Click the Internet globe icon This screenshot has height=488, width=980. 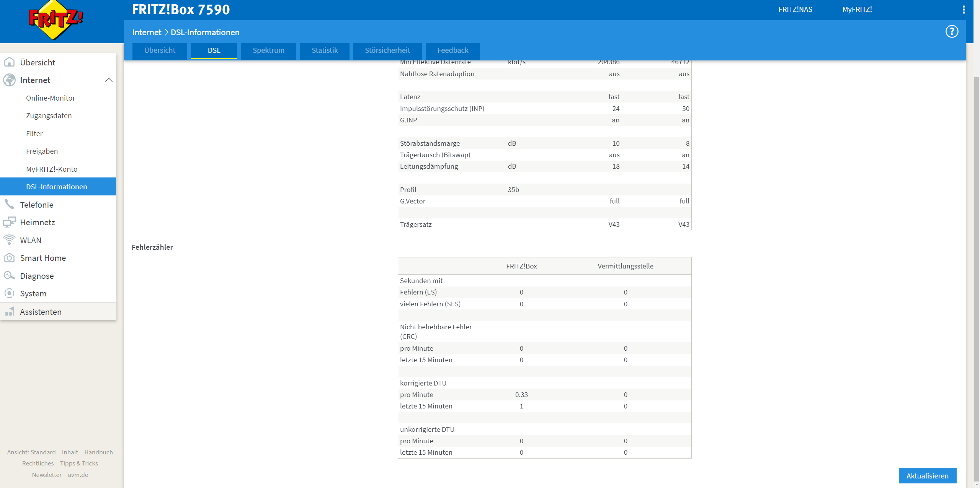click(9, 80)
